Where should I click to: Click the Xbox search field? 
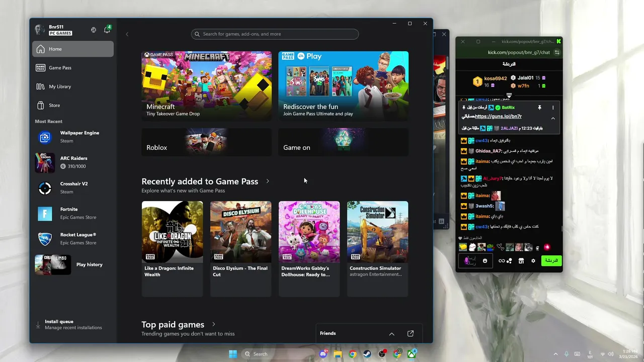(275, 34)
